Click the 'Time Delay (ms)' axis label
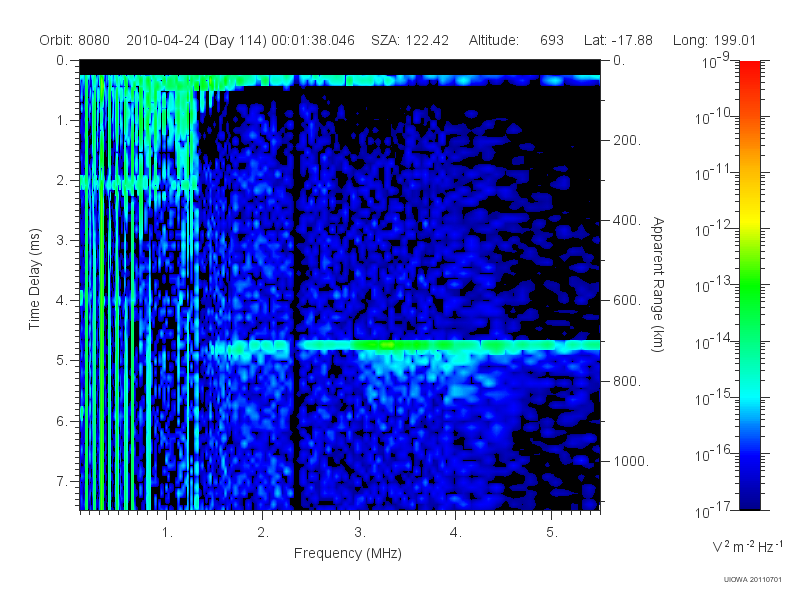 click(x=34, y=279)
